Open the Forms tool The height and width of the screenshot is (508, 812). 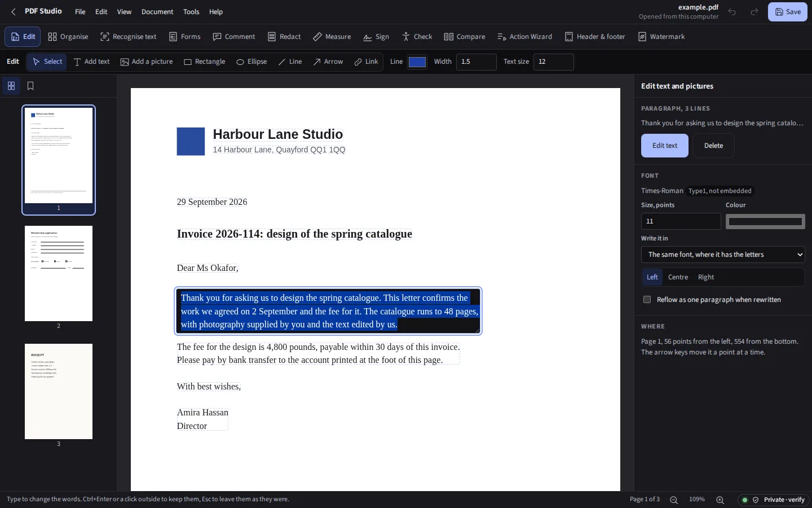click(x=185, y=37)
